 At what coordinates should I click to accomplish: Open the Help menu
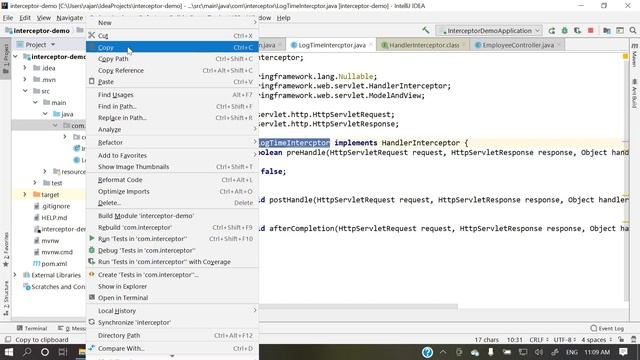tap(284, 18)
